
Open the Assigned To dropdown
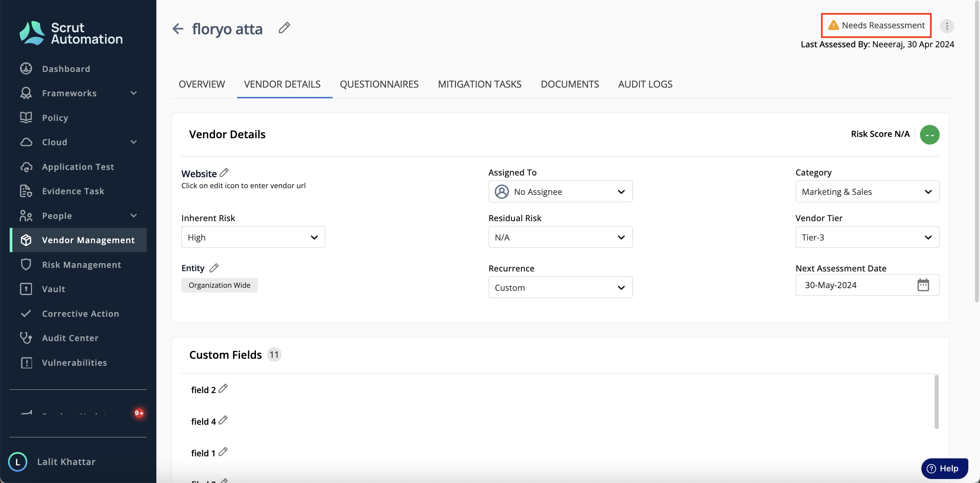(560, 191)
